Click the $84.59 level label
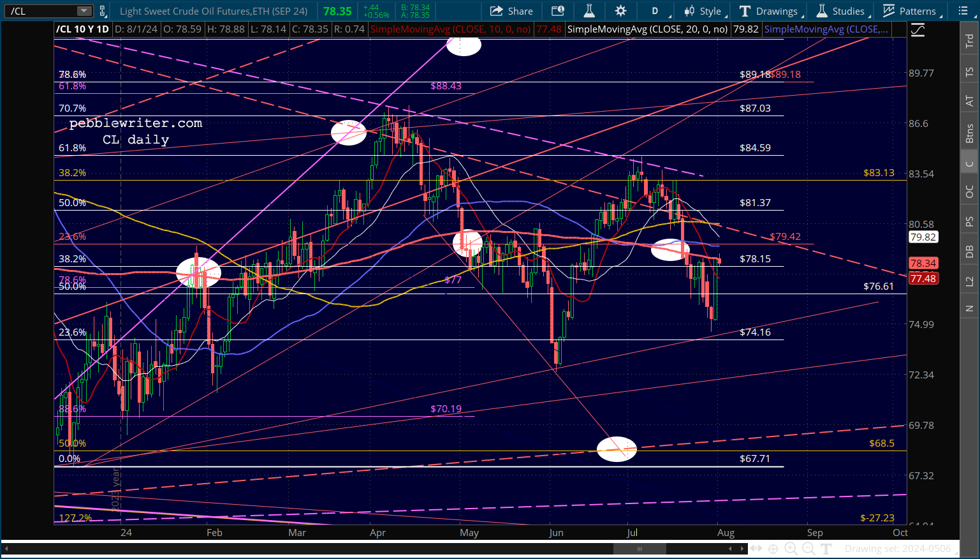 click(x=755, y=147)
